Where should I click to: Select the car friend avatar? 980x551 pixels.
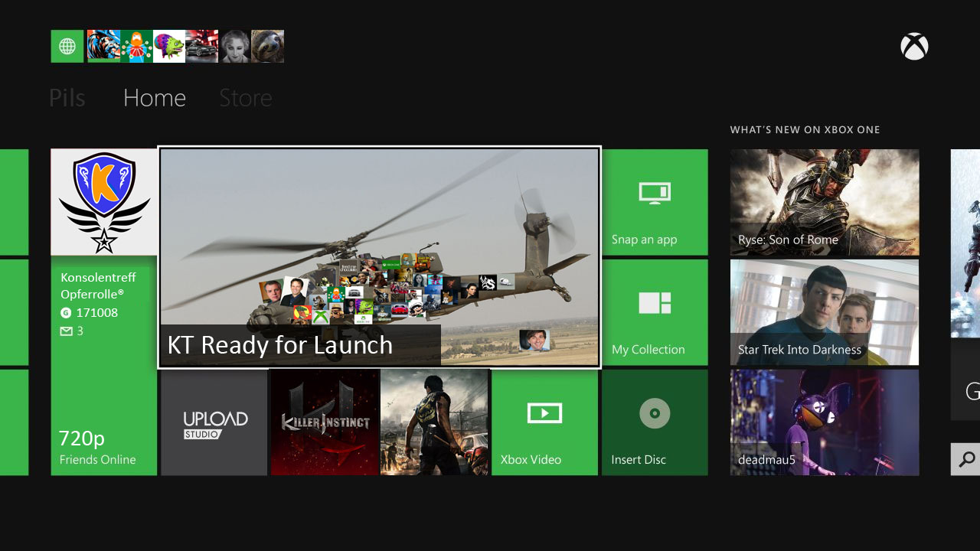[x=202, y=47]
